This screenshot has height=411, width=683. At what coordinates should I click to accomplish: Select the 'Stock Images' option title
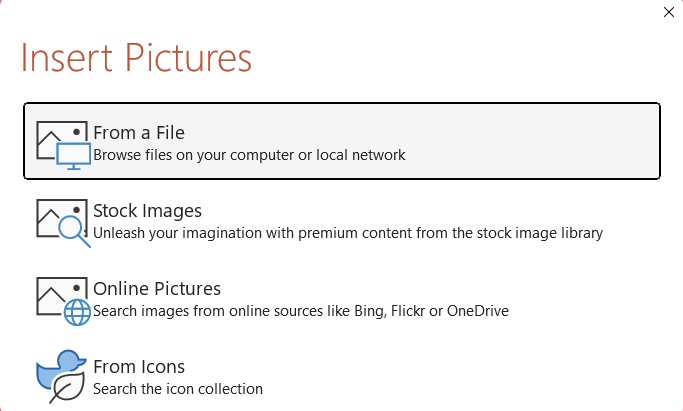click(148, 211)
